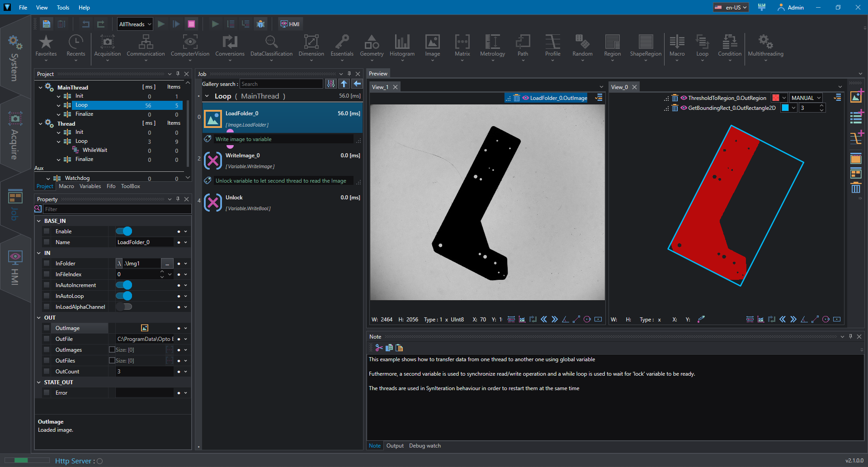Click the property Filter input field
This screenshot has width=868, height=467.
(117, 209)
